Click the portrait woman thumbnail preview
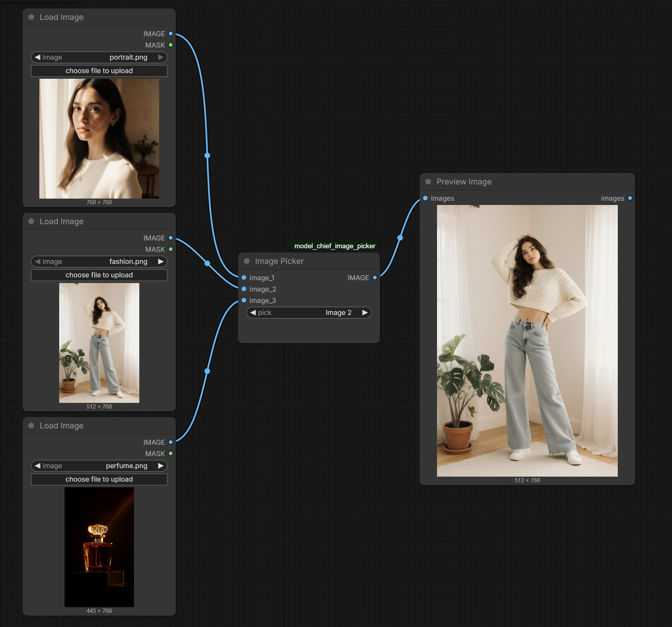The image size is (672, 627). 99,139
